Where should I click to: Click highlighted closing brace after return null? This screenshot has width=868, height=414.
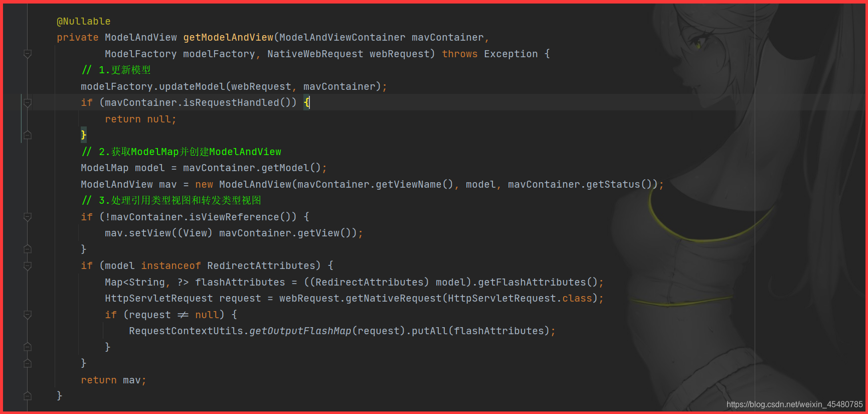tap(84, 135)
